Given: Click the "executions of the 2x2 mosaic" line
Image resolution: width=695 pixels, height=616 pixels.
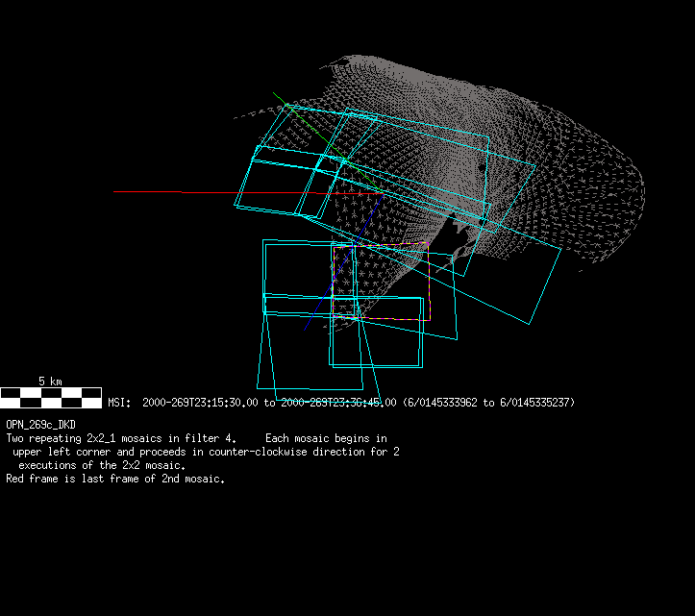Looking at the screenshot, I should (102, 465).
